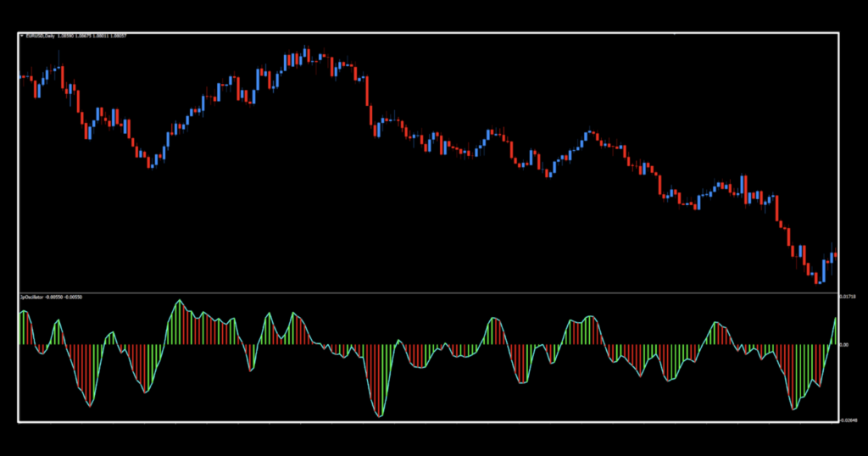Select the EURUSD,Daily chart title label
This screenshot has height=456, width=868.
pyautogui.click(x=41, y=36)
